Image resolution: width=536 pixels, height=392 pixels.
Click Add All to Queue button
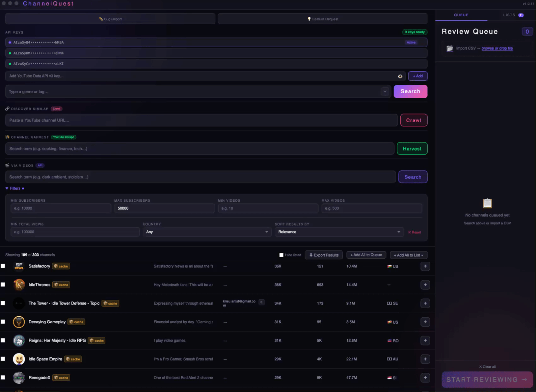point(366,255)
